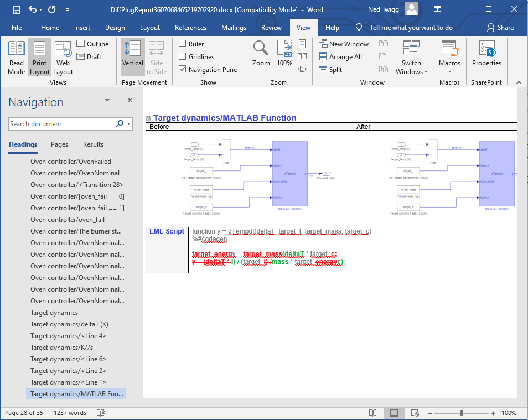Open search options dropdown arrow
The height and width of the screenshot is (420, 528).
128,123
